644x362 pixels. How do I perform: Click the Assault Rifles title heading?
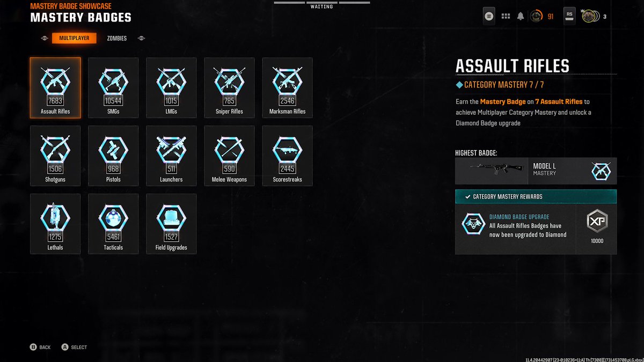(513, 66)
